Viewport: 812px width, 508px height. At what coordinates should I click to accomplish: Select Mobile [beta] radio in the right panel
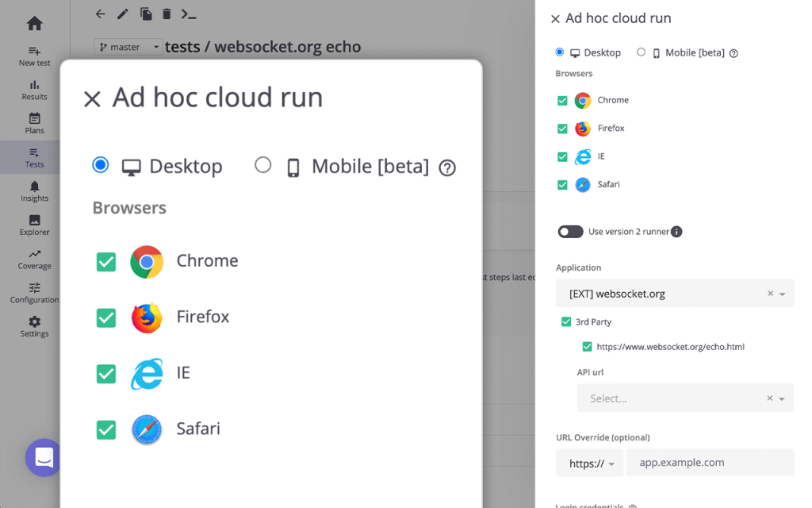click(641, 52)
